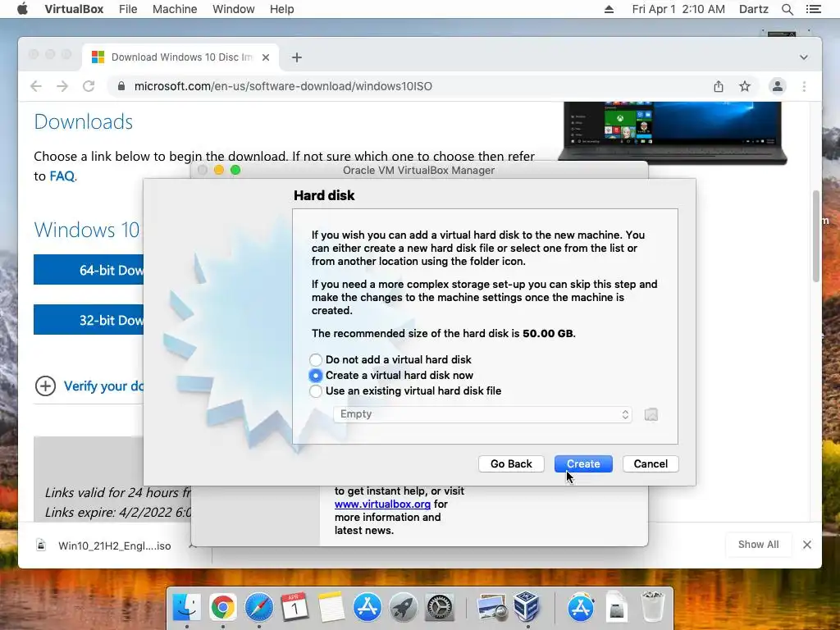Click the share page icon
This screenshot has height=630, width=840.
(719, 86)
